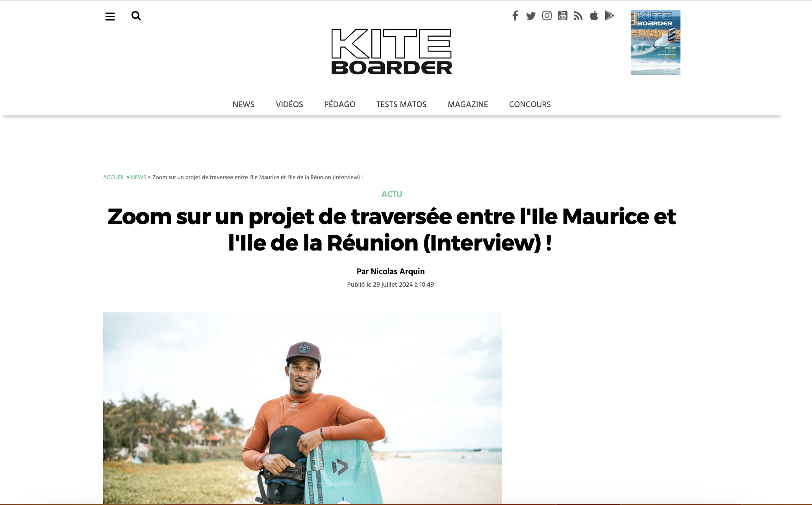Screen dimensions: 812x505
Task: Click the search magnifier icon
Action: 136,16
